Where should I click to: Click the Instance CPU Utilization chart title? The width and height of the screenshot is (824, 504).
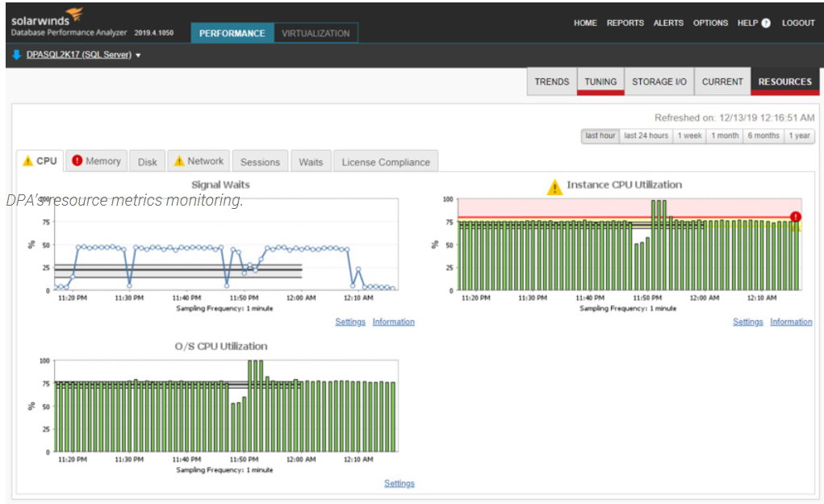coord(625,185)
